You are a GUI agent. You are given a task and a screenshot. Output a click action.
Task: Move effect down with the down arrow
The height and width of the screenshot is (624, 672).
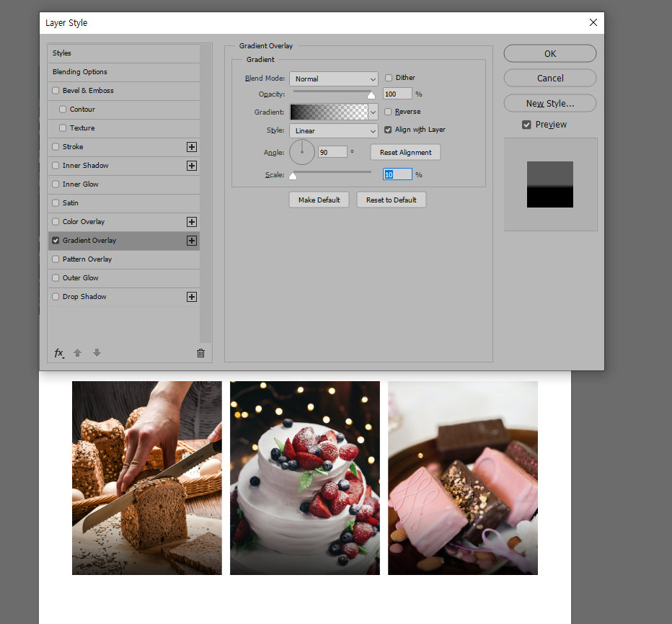pos(97,353)
